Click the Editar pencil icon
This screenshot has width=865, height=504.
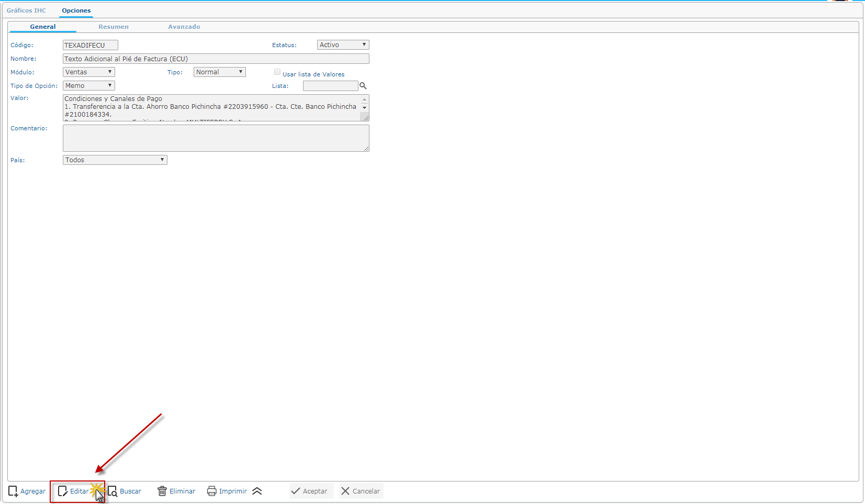63,491
